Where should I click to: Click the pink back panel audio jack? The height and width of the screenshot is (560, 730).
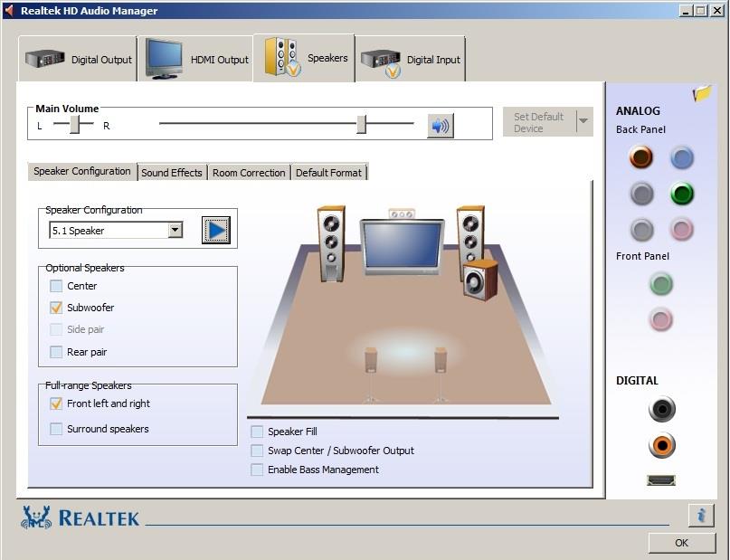(682, 230)
